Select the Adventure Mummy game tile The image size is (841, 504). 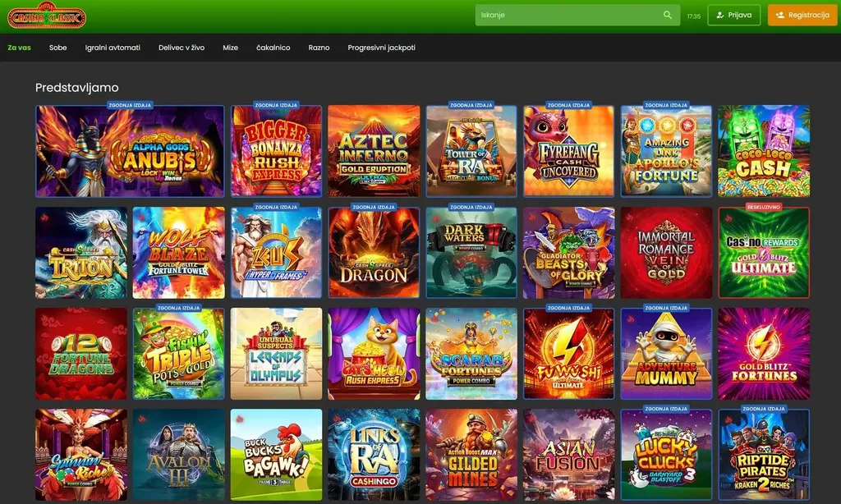[666, 354]
